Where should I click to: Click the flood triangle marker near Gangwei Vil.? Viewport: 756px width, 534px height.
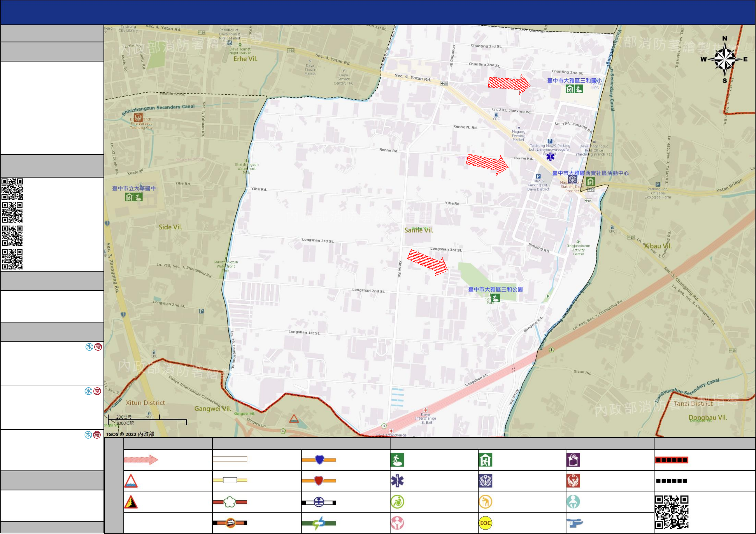click(294, 418)
